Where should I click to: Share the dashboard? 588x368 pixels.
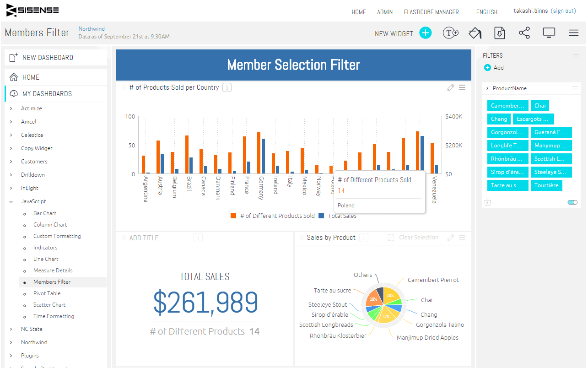coord(524,33)
